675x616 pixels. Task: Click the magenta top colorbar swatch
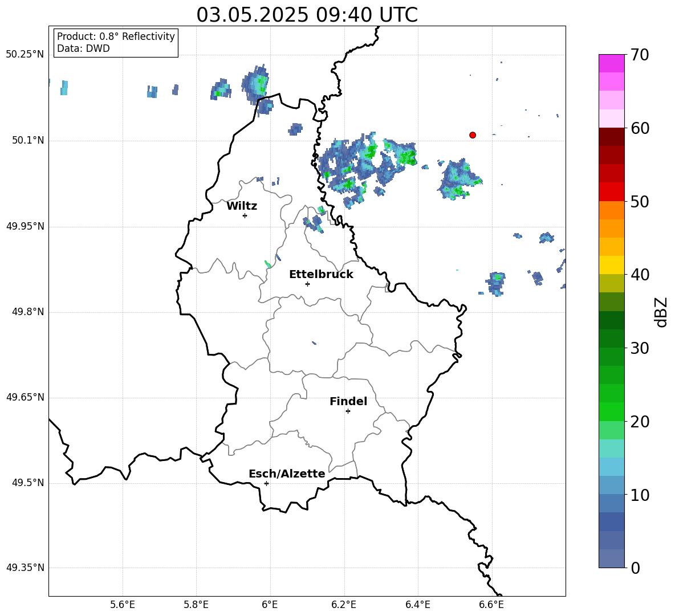(611, 63)
